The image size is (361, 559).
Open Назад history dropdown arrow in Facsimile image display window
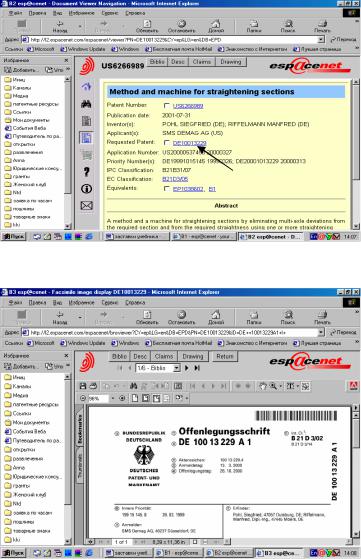tap(80, 317)
